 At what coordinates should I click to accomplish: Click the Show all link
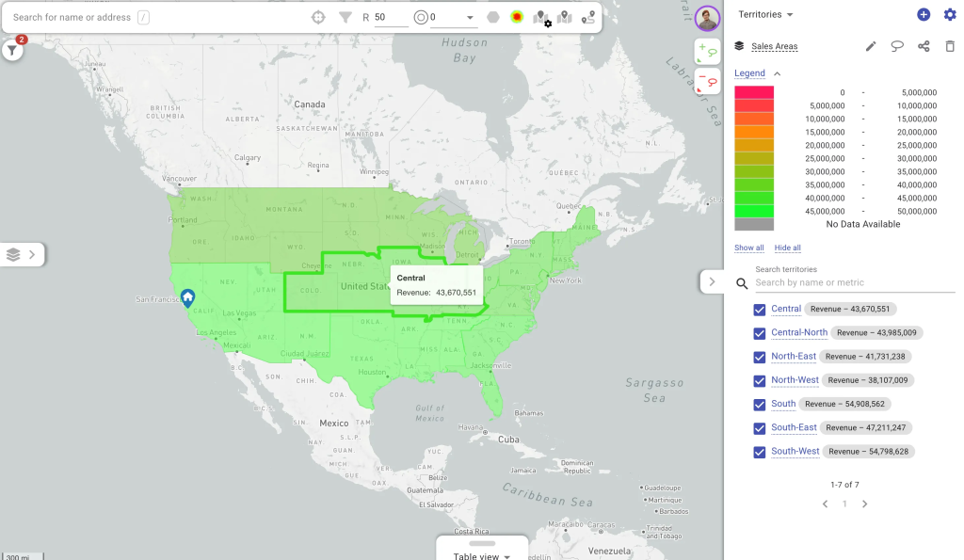coord(748,248)
